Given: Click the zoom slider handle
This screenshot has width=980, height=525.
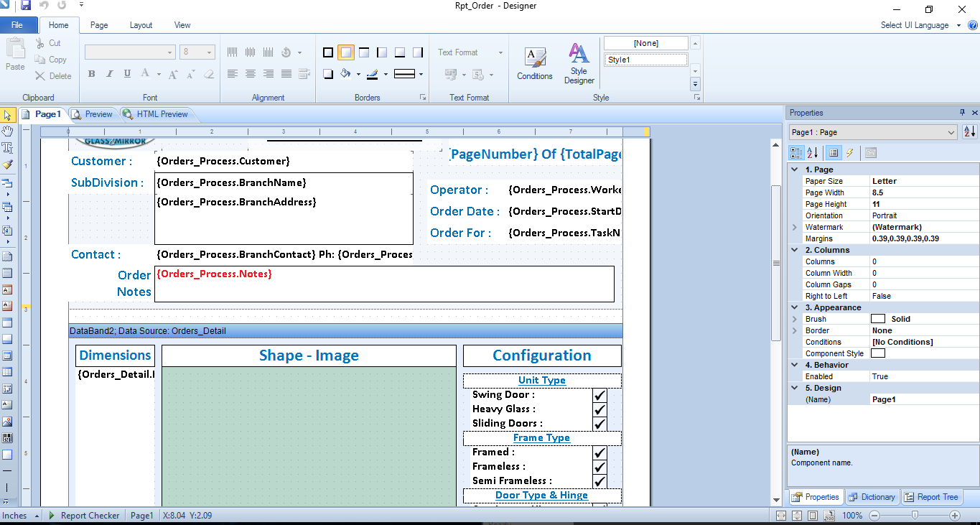Looking at the screenshot, I should point(915,516).
